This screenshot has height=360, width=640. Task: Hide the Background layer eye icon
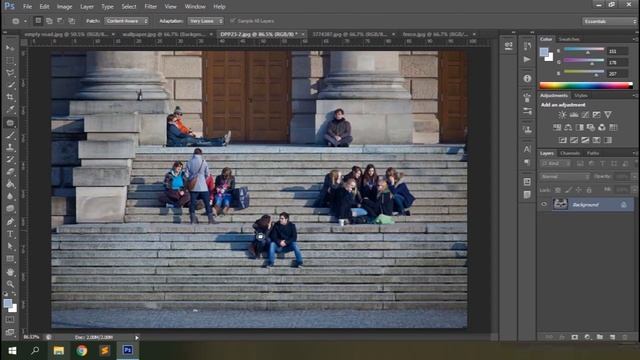tap(544, 204)
